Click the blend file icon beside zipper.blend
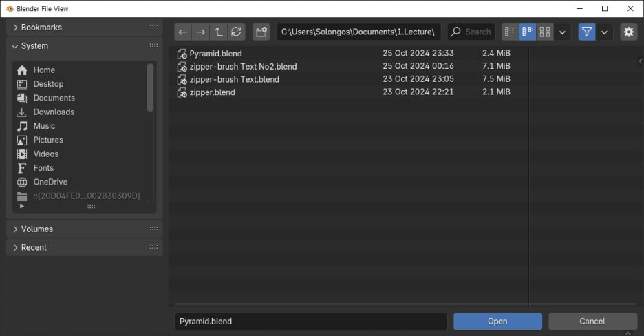 coord(182,92)
